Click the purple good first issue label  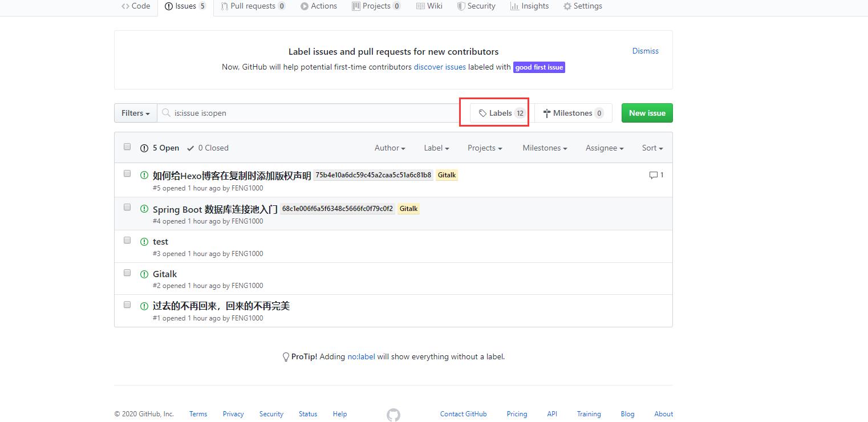[539, 67]
